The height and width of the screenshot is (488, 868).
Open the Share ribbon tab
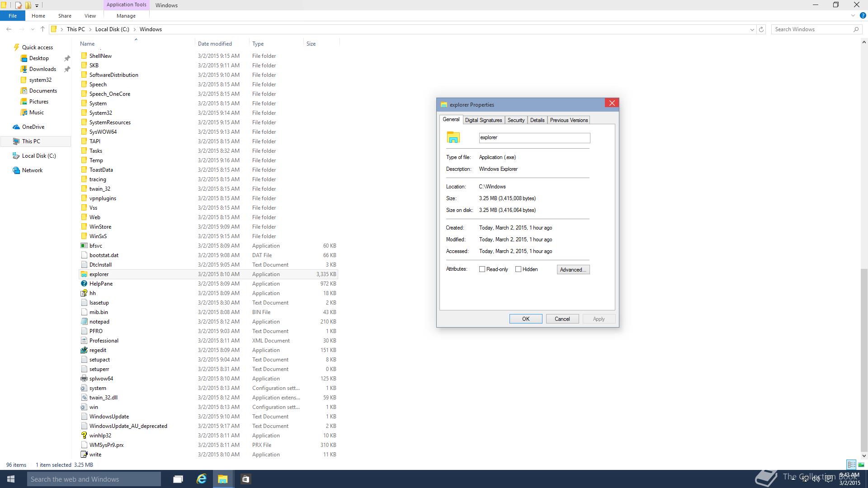[x=65, y=16]
